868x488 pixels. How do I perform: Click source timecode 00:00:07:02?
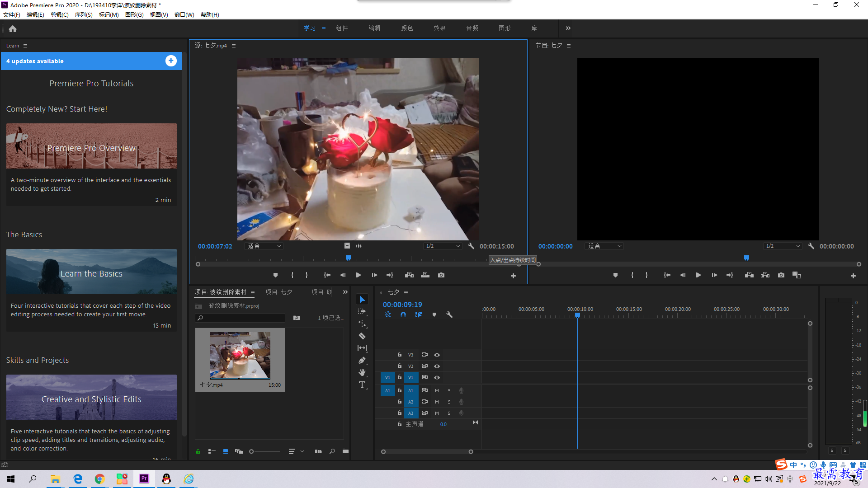tap(215, 246)
